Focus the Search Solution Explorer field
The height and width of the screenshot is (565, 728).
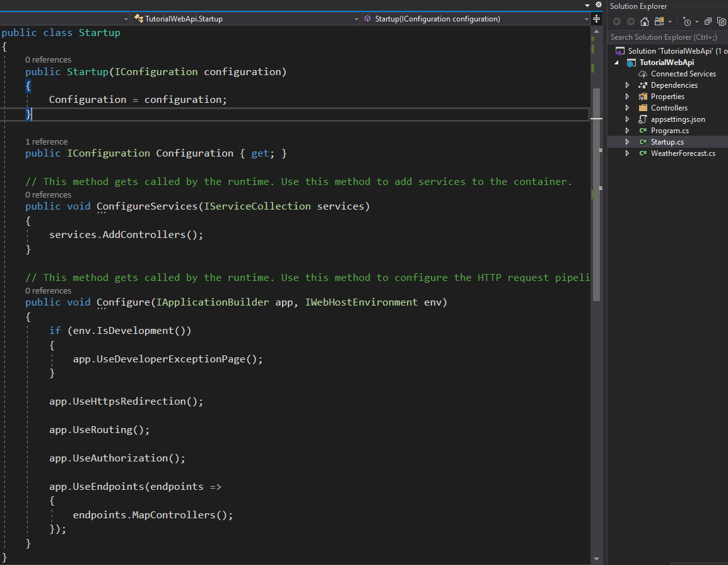(667, 37)
